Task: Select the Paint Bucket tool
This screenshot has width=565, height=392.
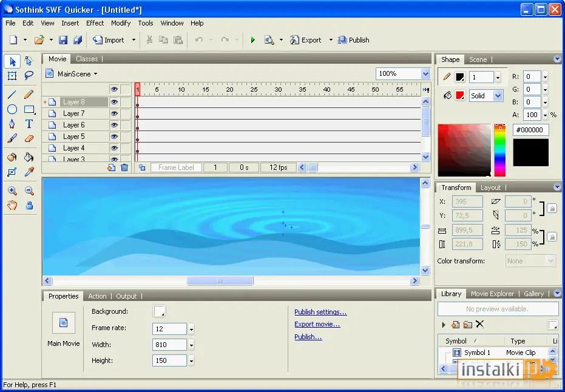Action: pyautogui.click(x=29, y=157)
